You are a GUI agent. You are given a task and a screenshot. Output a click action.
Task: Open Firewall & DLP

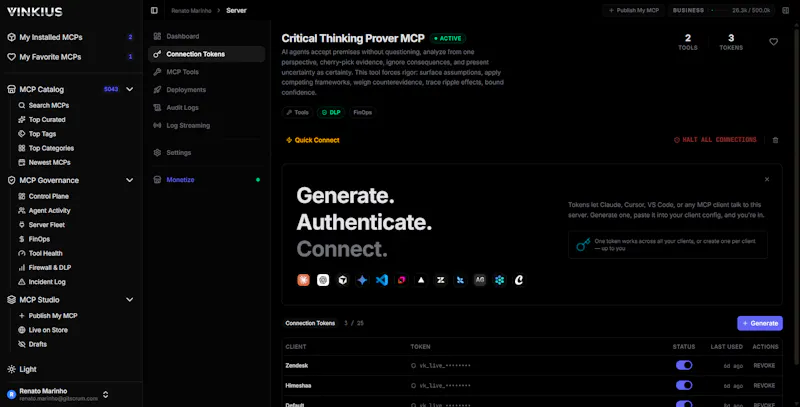[x=49, y=267]
